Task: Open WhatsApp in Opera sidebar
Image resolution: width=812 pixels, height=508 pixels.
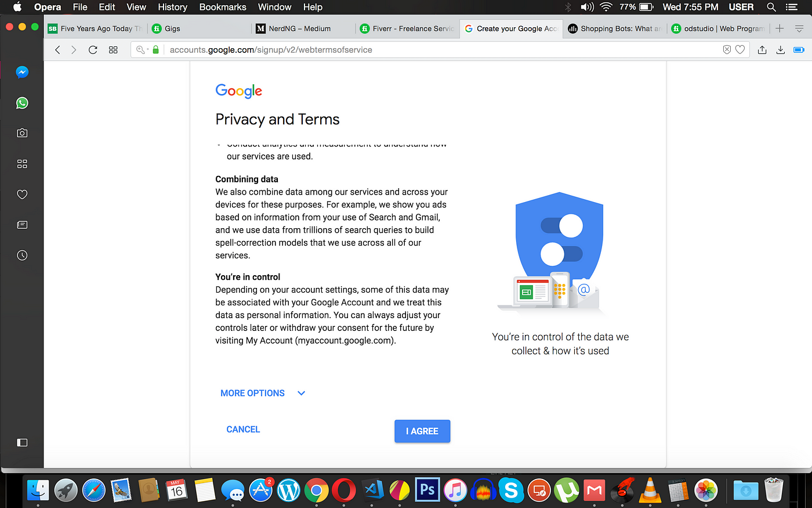Action: 22,103
